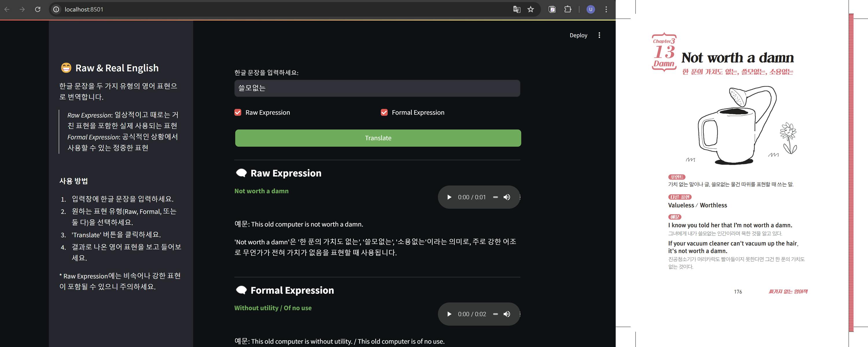
Task: Adjust Raw audio volume slider
Action: tap(495, 197)
